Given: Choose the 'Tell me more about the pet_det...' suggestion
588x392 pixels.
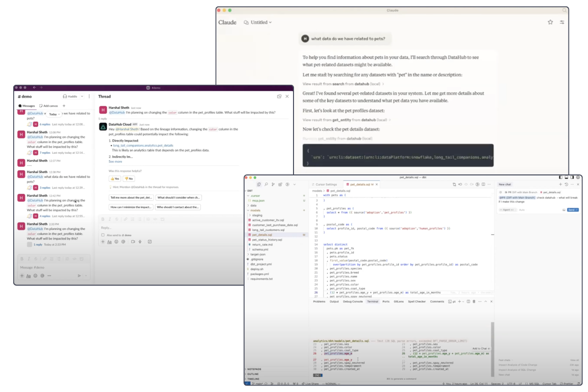Looking at the screenshot, I should click(131, 197).
